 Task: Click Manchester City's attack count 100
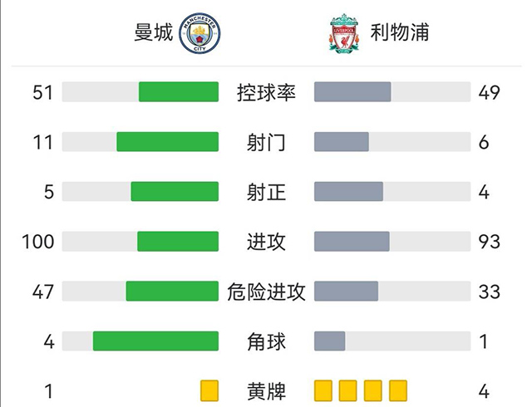pyautogui.click(x=38, y=242)
